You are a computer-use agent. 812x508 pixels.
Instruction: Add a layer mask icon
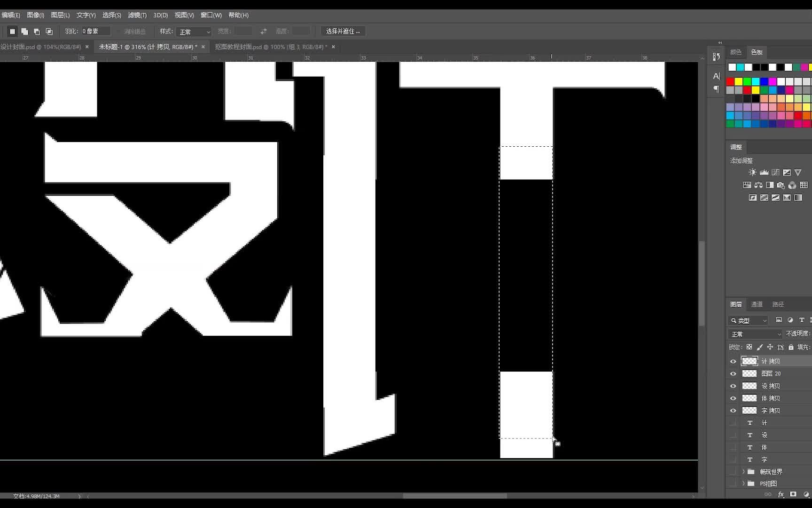[793, 494]
